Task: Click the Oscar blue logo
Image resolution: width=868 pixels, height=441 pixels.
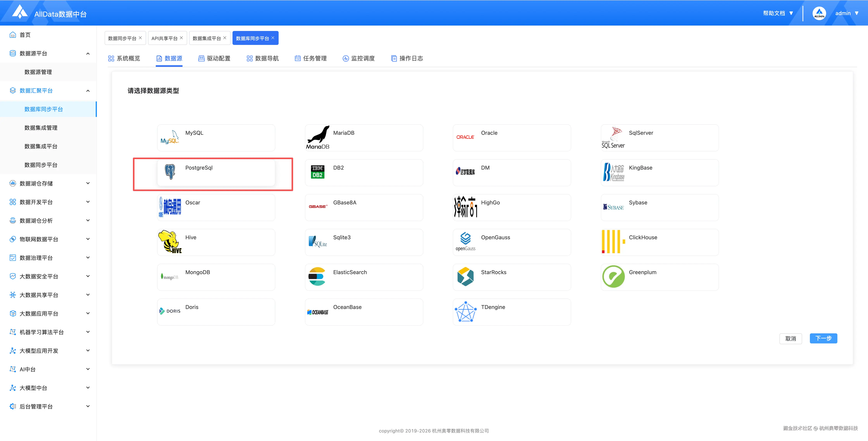Action: (170, 207)
